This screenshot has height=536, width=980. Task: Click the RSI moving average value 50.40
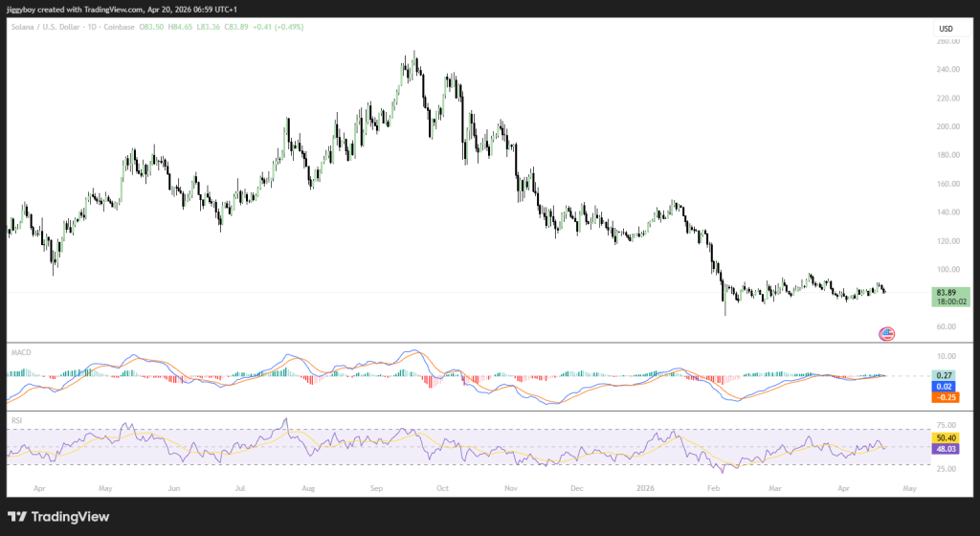click(x=946, y=438)
